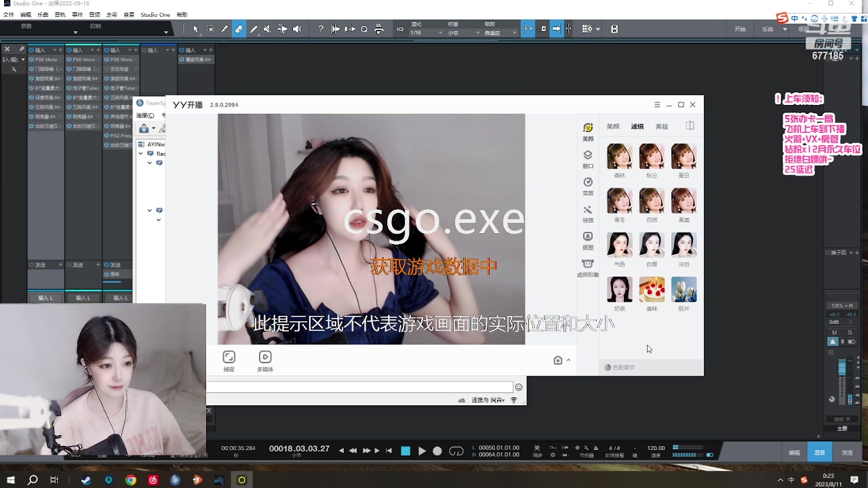Open the Windows taskbar search icon
Screen dimensions: 868x488
(33, 480)
